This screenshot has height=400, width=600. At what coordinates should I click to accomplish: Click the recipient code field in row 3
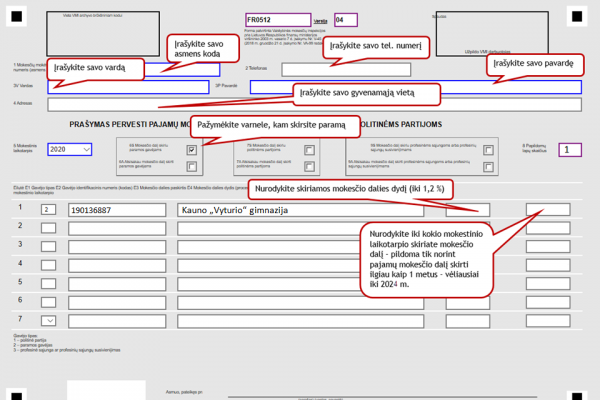(x=117, y=247)
